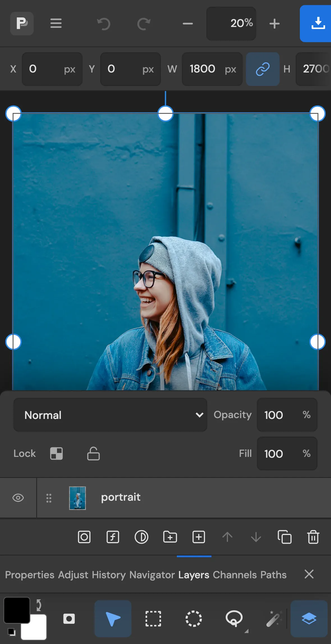The height and width of the screenshot is (644, 331).
Task: Toggle quick mask mode icon
Action: pyautogui.click(x=69, y=619)
